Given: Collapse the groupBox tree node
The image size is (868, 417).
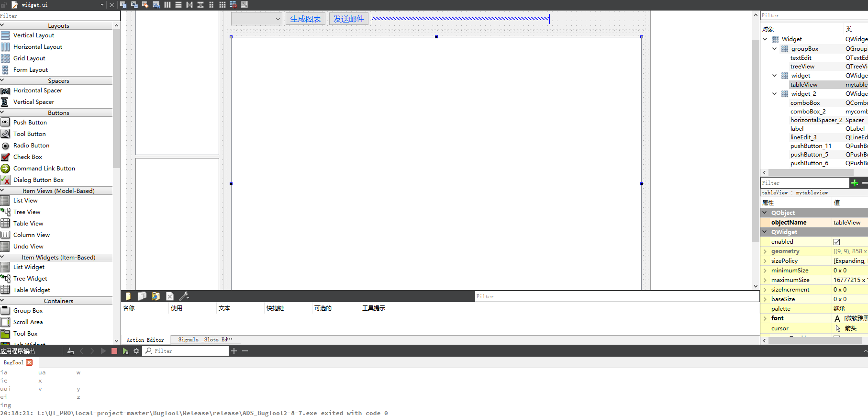Looking at the screenshot, I should pos(775,49).
